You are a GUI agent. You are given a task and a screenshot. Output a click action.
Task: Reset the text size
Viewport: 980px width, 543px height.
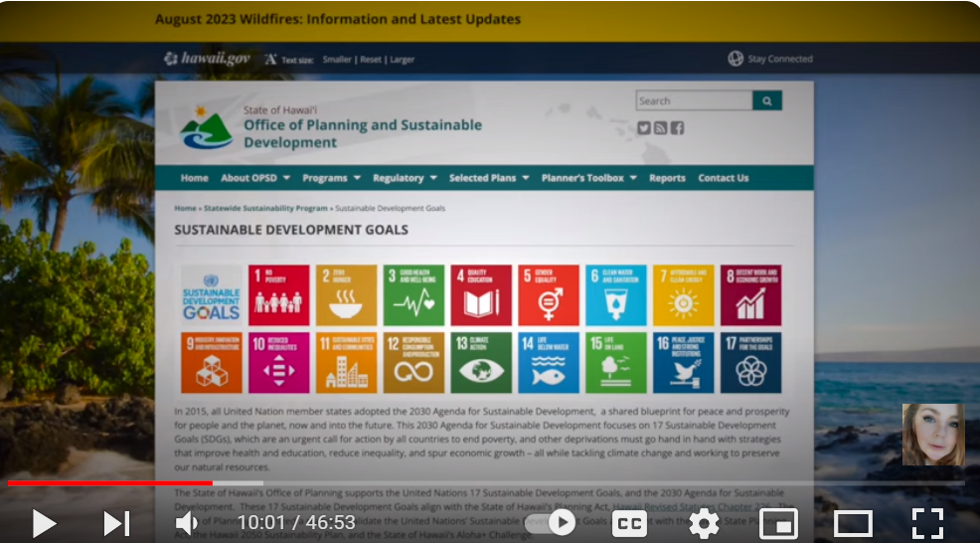pos(371,60)
